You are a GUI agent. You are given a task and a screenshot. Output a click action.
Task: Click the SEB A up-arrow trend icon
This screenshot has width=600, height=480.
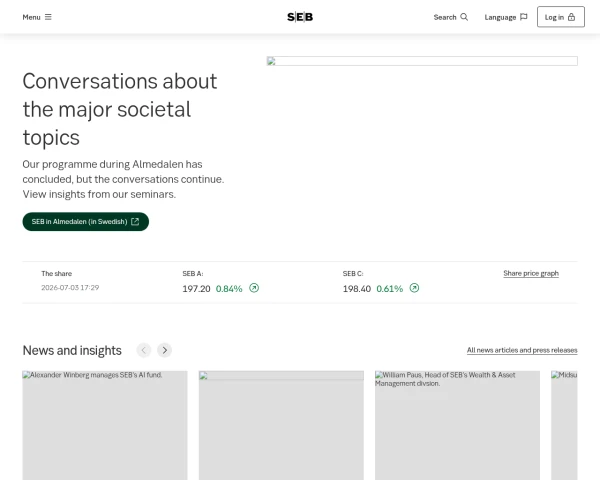tap(254, 288)
